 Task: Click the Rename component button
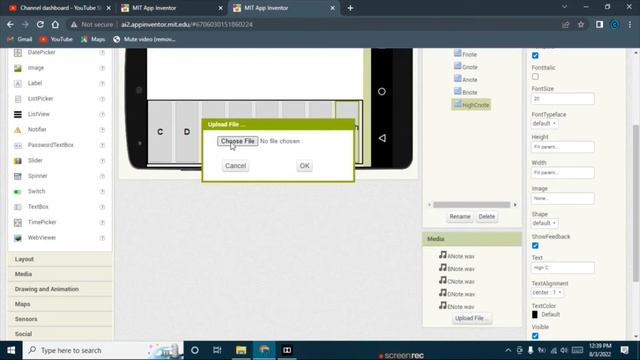point(460,217)
